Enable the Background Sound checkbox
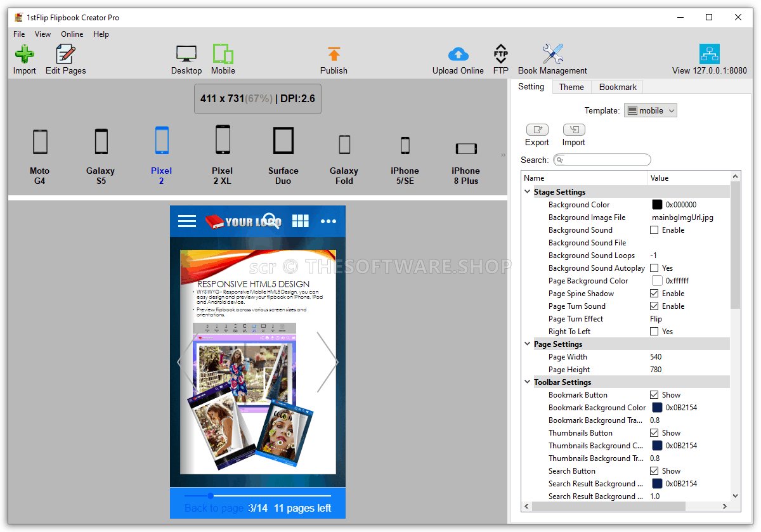The width and height of the screenshot is (761, 532). [654, 230]
